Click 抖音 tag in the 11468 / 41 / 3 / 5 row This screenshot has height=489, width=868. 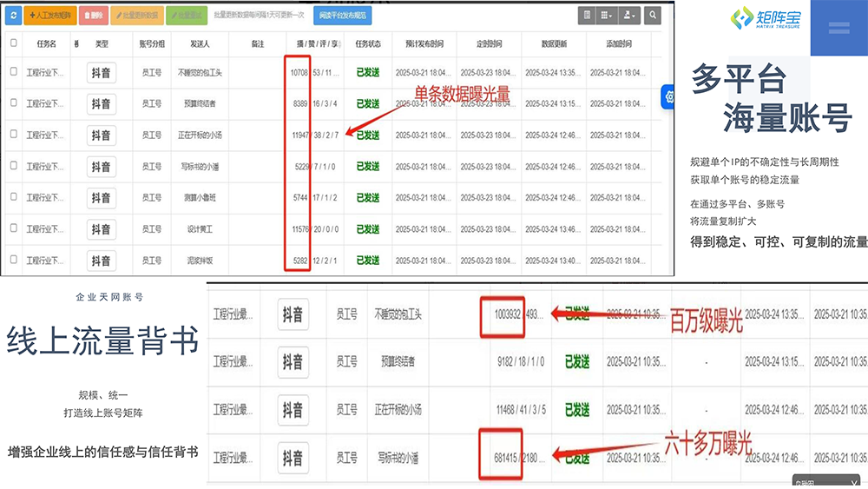click(293, 410)
